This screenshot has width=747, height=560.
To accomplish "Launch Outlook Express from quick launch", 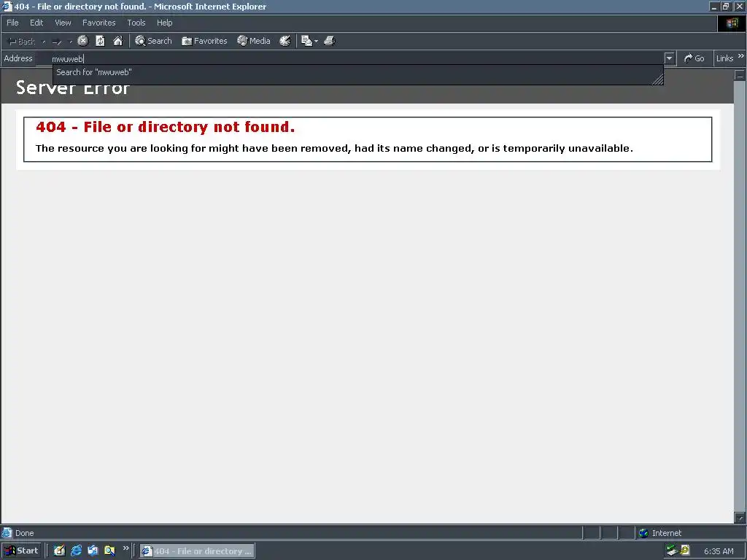I will coord(93,551).
